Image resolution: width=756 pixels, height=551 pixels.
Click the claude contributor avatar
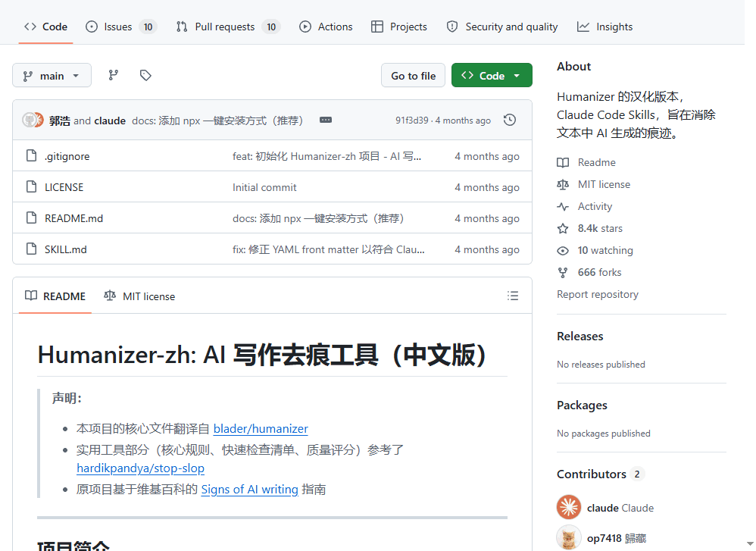coord(569,508)
